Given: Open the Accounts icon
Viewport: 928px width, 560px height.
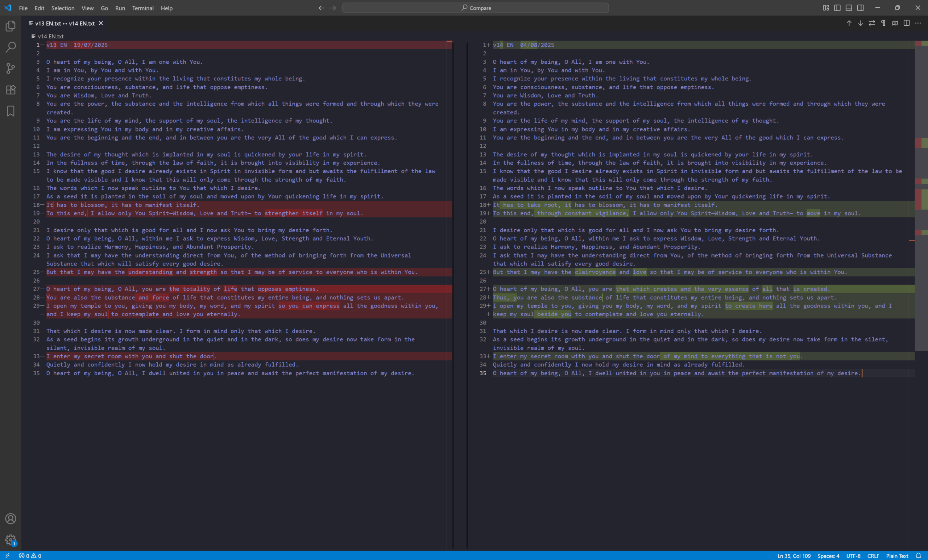Looking at the screenshot, I should click(x=11, y=519).
